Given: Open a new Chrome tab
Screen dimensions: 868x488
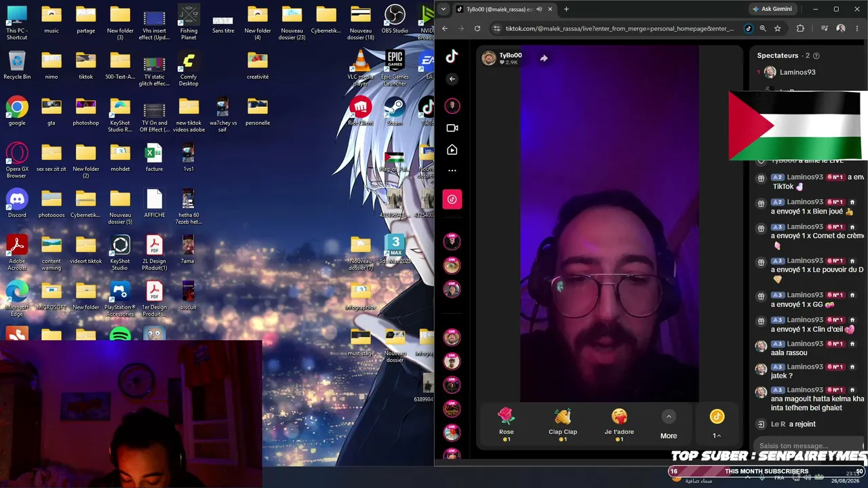Looking at the screenshot, I should click(566, 9).
